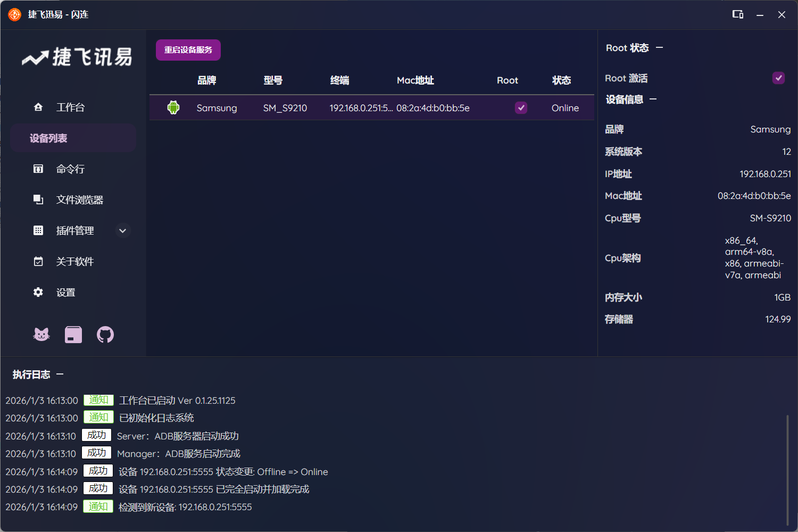The image size is (798, 532).
Task: Open the 关于软件 page
Action: 74,262
